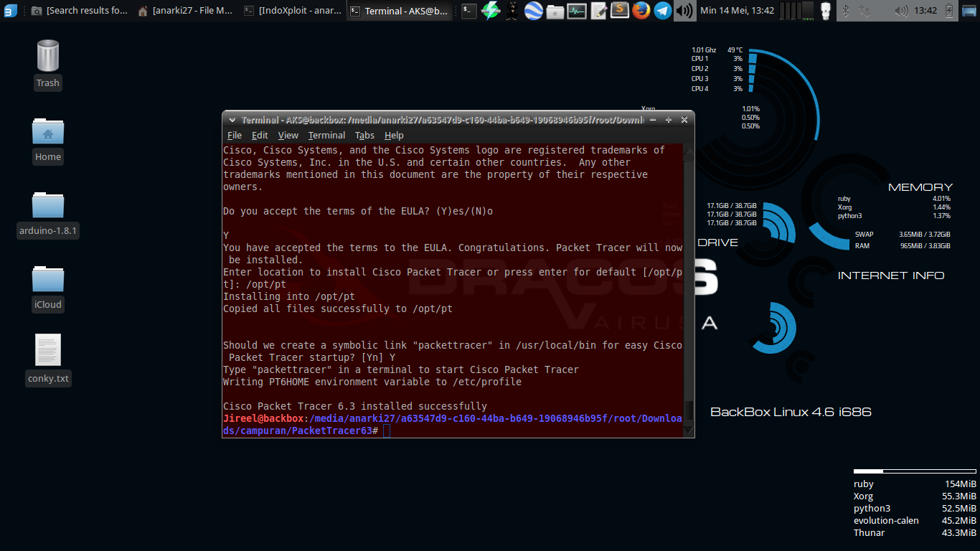Switch to the anarki27 File Manager window
Viewport: 980px width, 551px height.
tap(184, 11)
